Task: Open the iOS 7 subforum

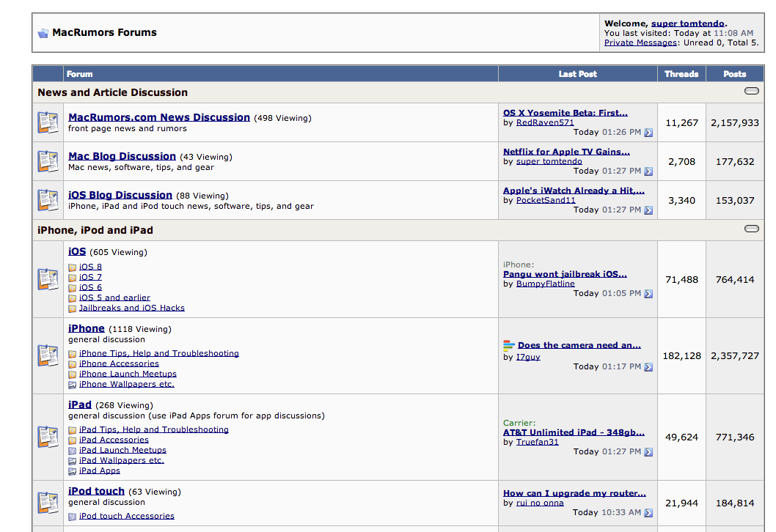Action: tap(90, 278)
